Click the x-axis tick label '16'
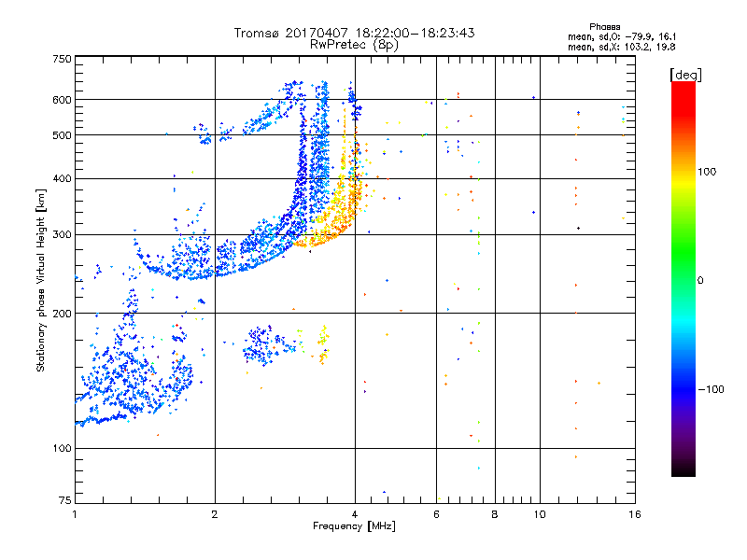The width and height of the screenshot is (747, 560). pos(635,514)
